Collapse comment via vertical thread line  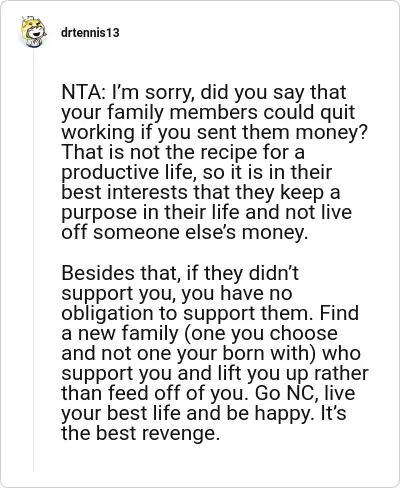(33, 260)
